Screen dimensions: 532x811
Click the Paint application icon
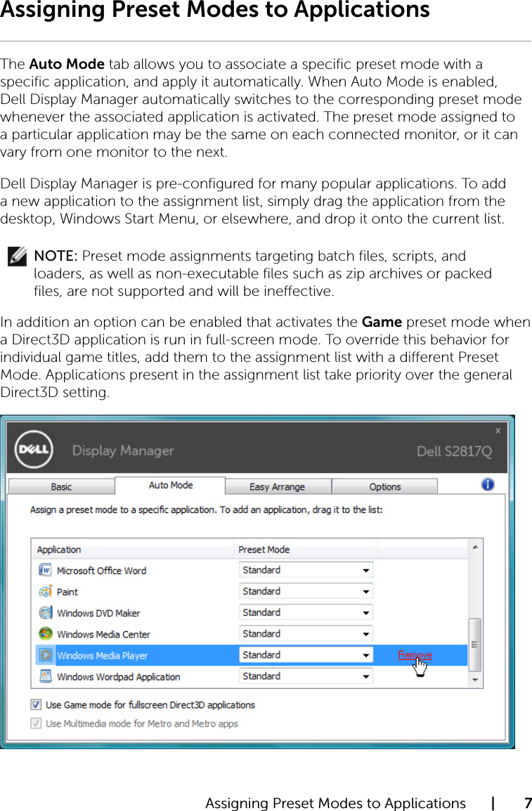point(45,591)
